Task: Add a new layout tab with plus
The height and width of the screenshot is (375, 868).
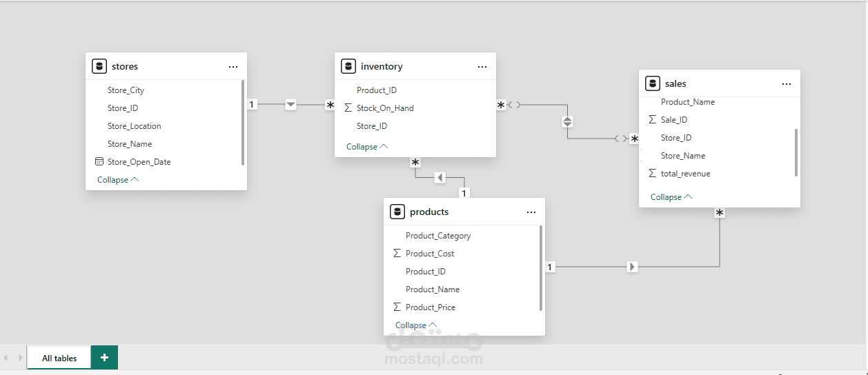Action: click(x=104, y=357)
